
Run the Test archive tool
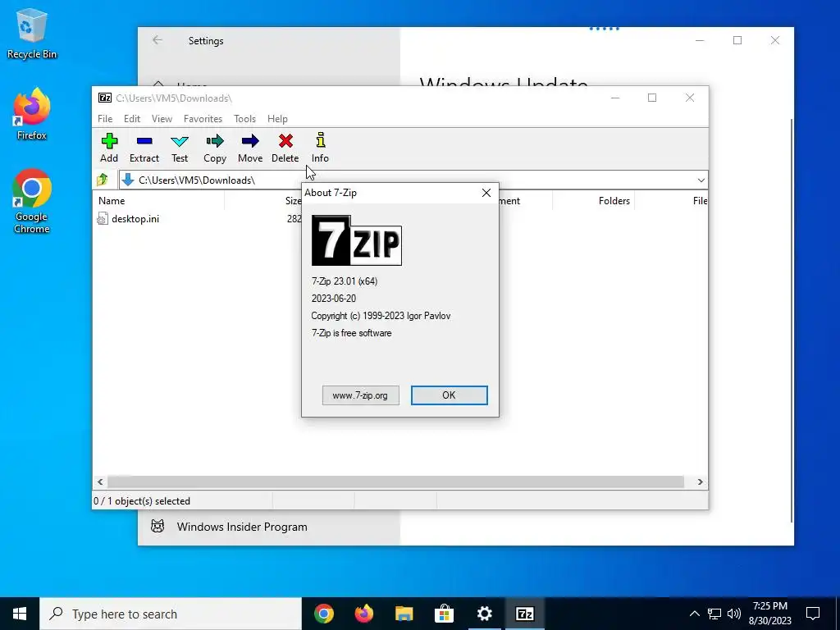pos(180,141)
